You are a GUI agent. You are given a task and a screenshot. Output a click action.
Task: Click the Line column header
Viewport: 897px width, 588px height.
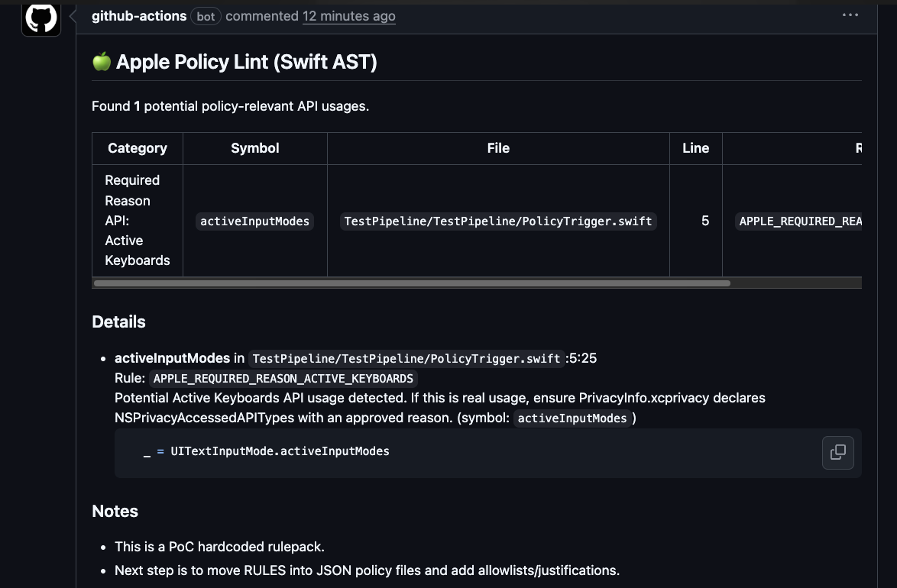click(x=695, y=148)
